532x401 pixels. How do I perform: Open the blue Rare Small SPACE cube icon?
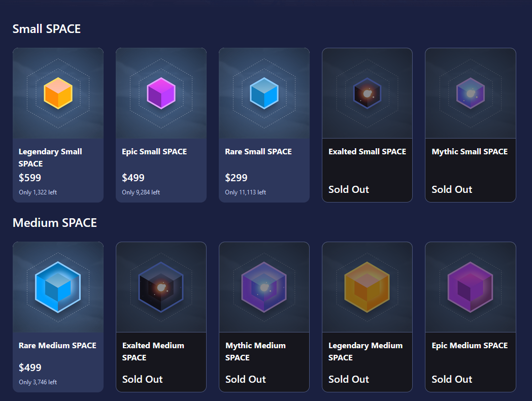(264, 93)
